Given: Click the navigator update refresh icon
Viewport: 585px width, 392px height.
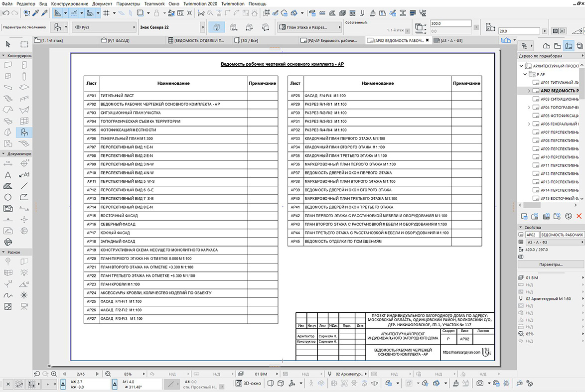Looking at the screenshot, I should [x=568, y=216].
